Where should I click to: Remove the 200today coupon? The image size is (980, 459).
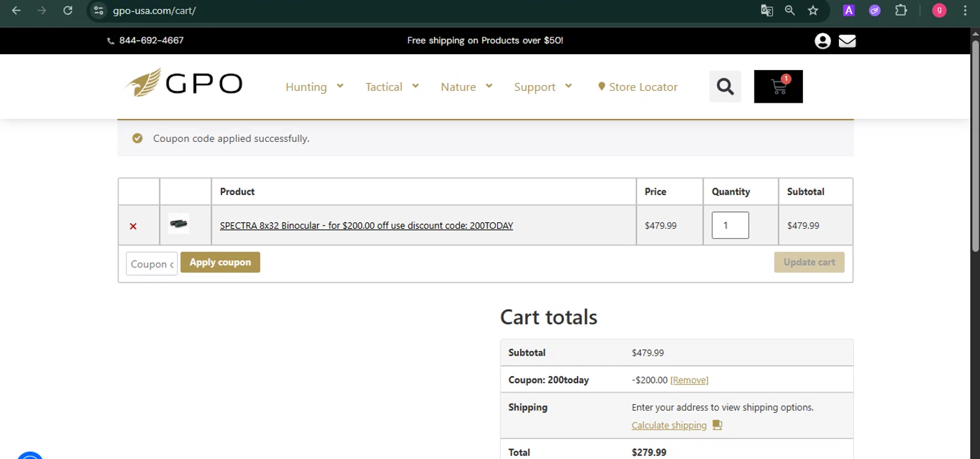[689, 380]
